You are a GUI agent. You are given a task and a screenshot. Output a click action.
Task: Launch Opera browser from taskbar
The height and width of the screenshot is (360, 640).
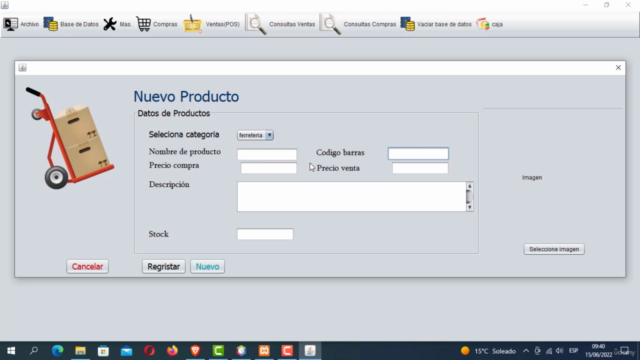tap(149, 351)
